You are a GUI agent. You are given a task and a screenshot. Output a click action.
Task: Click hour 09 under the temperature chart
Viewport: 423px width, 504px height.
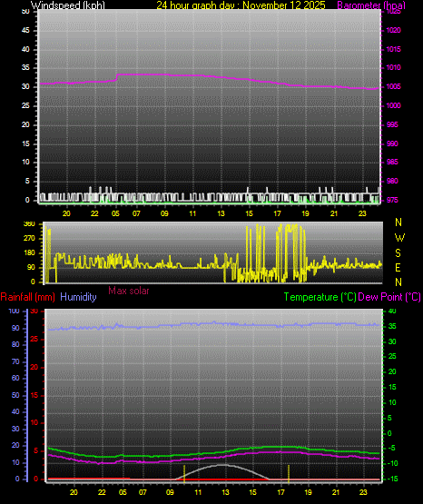coord(170,492)
